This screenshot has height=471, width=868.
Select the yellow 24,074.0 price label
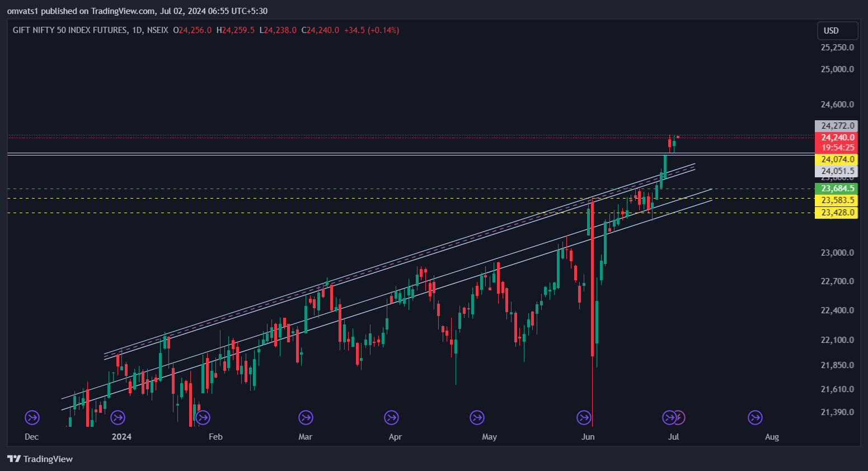click(836, 159)
